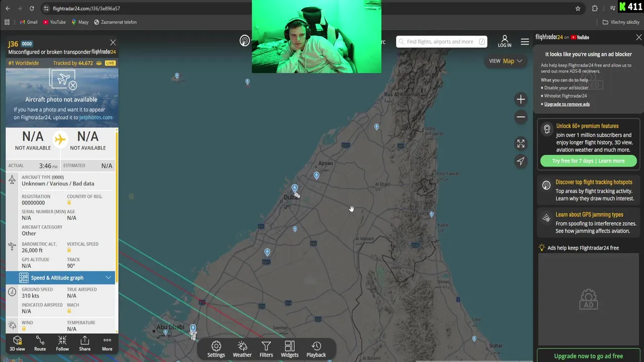
Task: Open the VIEW Map dropdown
Action: (x=506, y=61)
